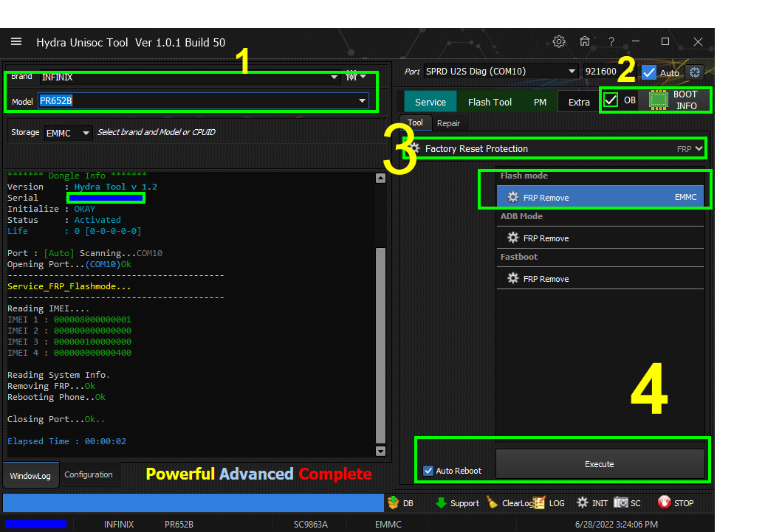
Task: Select ADB Mode FRP Remove row
Action: click(600, 238)
